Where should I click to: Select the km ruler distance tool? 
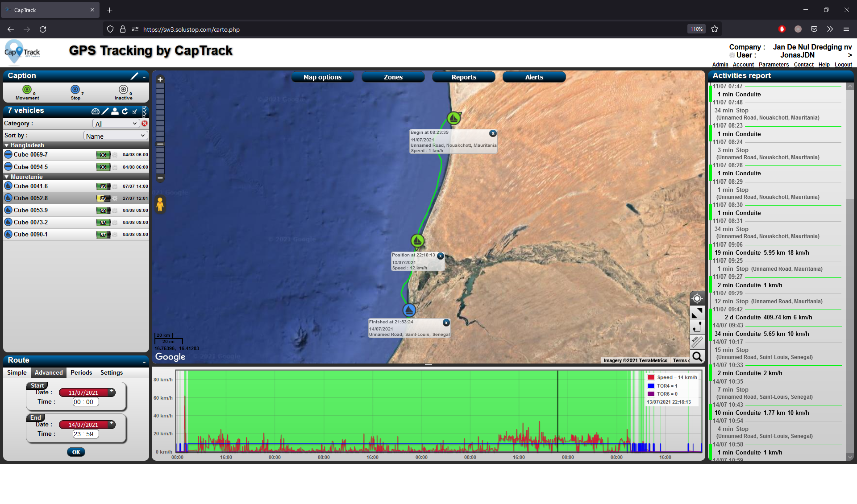(697, 342)
